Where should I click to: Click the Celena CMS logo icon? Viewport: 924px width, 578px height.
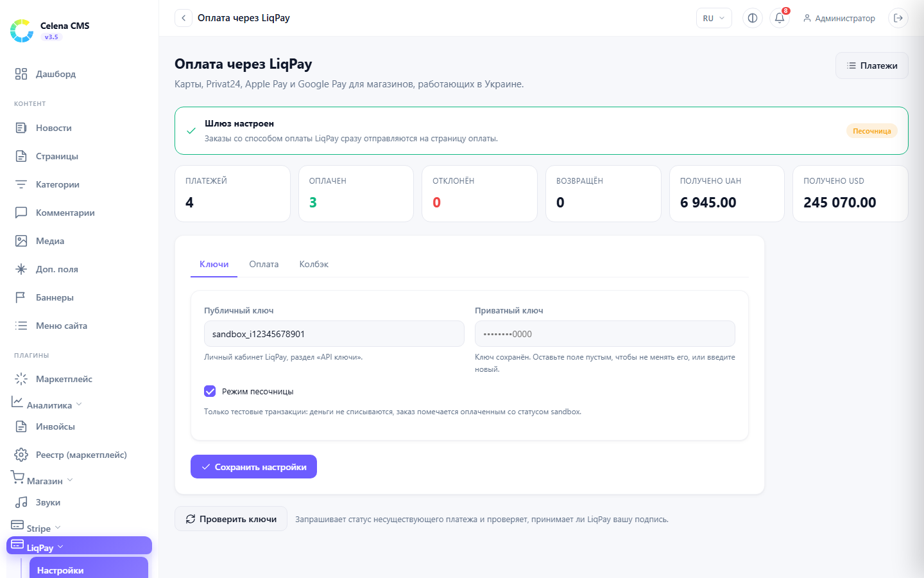point(22,30)
